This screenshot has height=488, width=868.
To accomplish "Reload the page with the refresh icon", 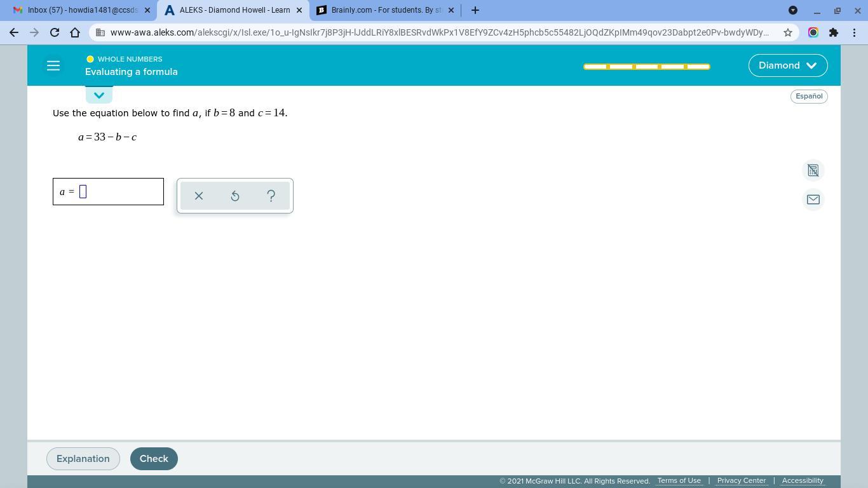I will [54, 32].
